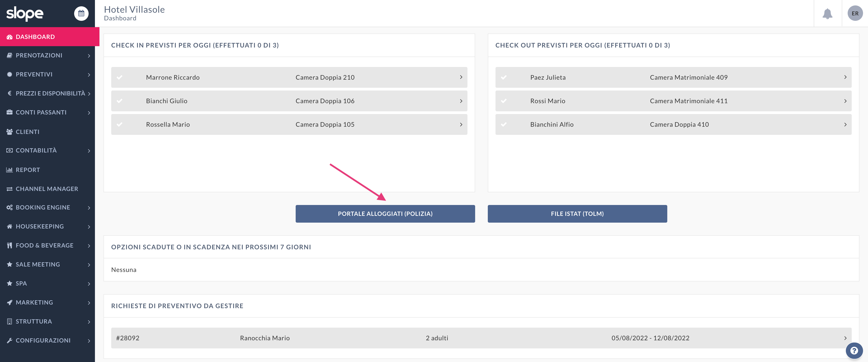The image size is (868, 362).
Task: Open the calendar icon next to Slope logo
Action: 81,14
